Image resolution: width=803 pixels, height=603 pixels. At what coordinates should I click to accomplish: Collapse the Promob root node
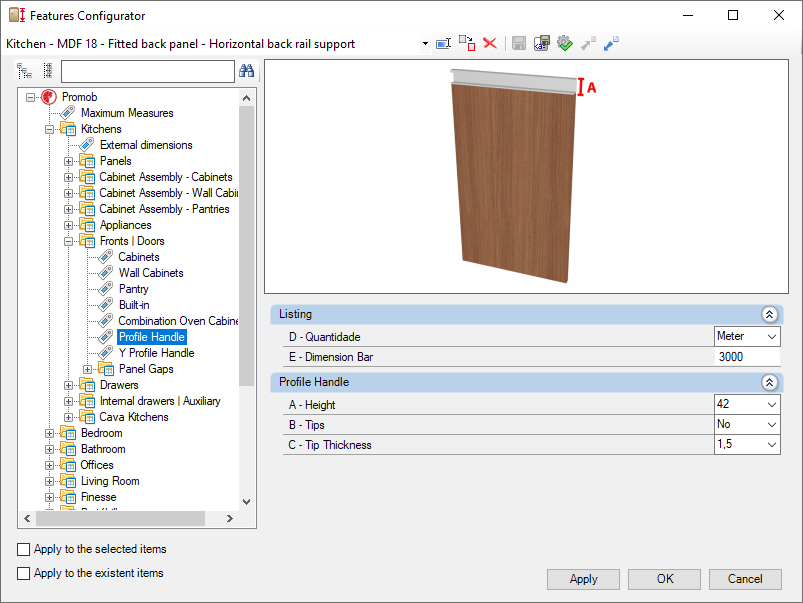31,97
